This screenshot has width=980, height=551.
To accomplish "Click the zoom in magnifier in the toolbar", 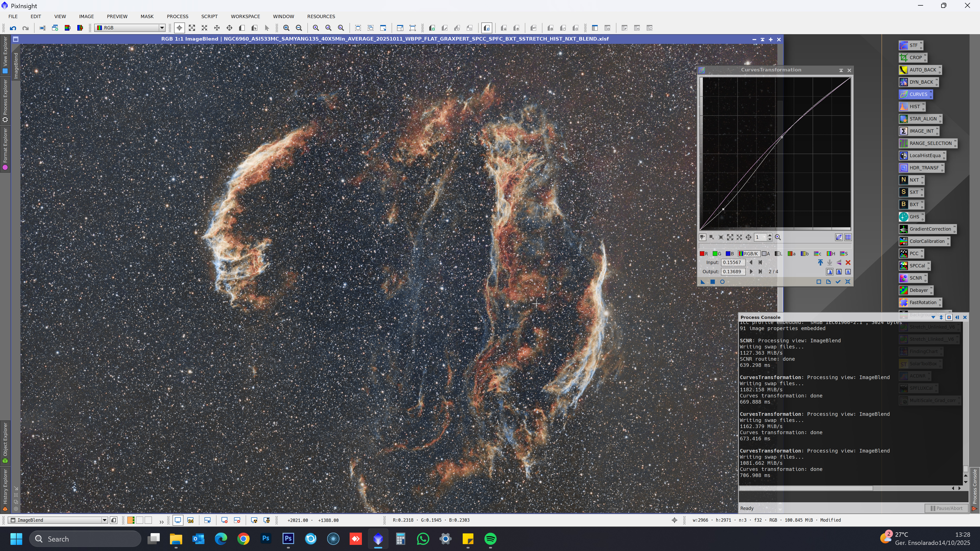I will tap(286, 28).
